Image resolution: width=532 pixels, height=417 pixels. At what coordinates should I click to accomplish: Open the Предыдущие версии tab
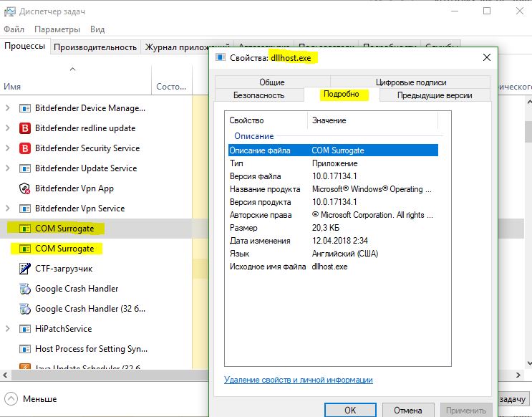pos(435,95)
